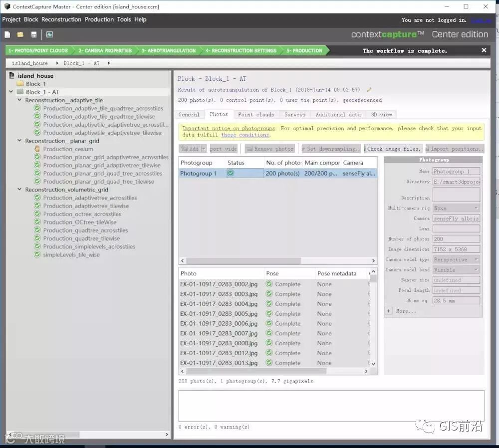
Task: Switch to the Additional data tab
Action: click(x=338, y=115)
